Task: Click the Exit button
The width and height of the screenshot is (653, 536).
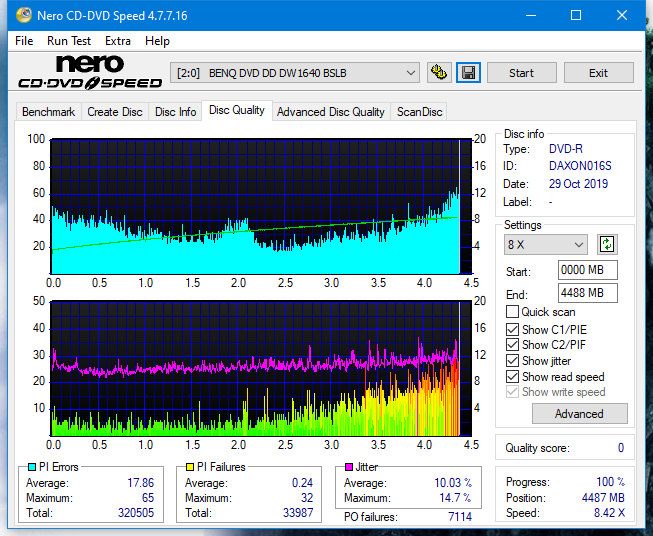Action: (x=598, y=73)
